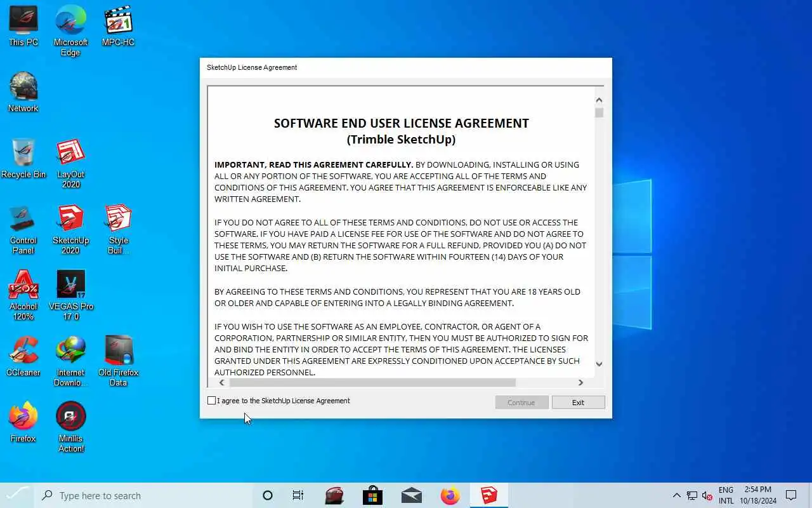
Task: Launch LayOut 2020 from desktop
Action: coord(70,163)
